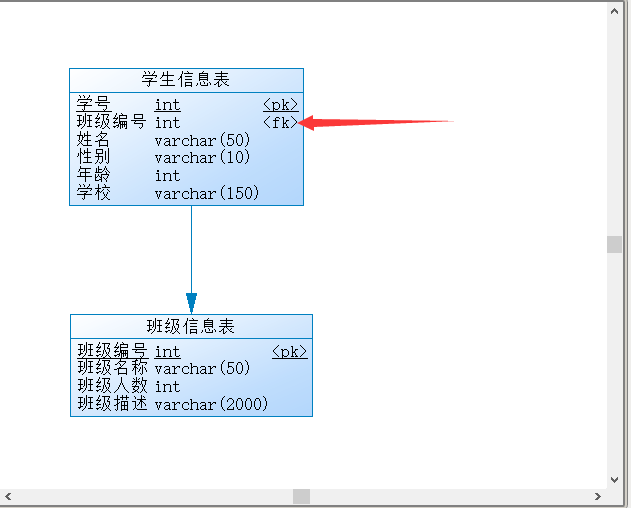
Task: Click the horizontal scrollbar right arrow
Action: 598,496
